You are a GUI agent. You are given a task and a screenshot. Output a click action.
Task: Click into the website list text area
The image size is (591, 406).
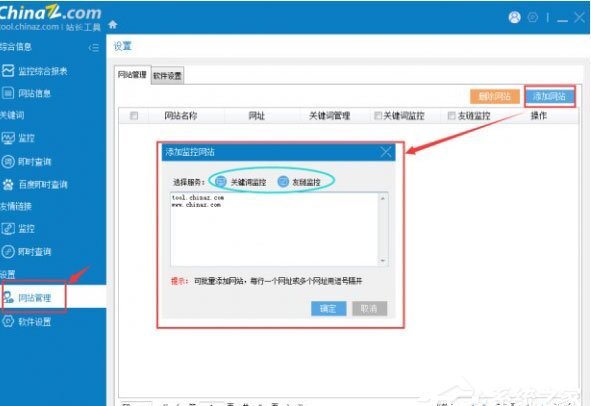click(274, 230)
